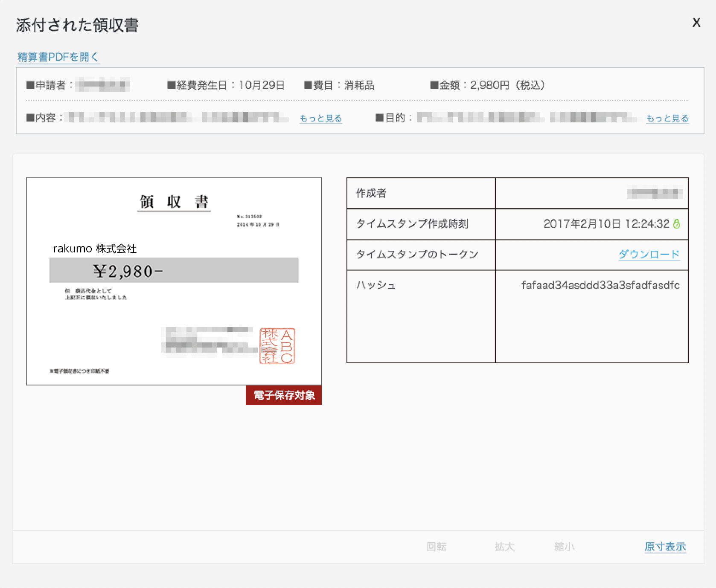The width and height of the screenshot is (716, 588).
Task: Click the 電子保存対象 red badge
Action: [x=284, y=395]
